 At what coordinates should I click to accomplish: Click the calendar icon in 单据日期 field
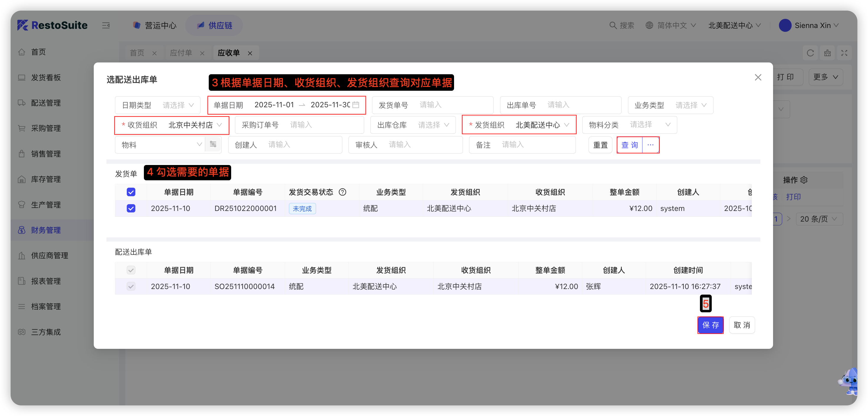pyautogui.click(x=356, y=105)
